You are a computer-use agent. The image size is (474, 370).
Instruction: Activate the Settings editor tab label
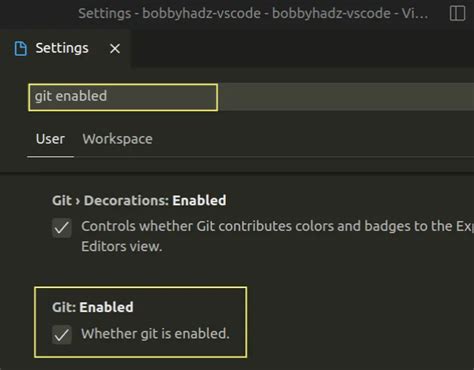click(x=62, y=48)
